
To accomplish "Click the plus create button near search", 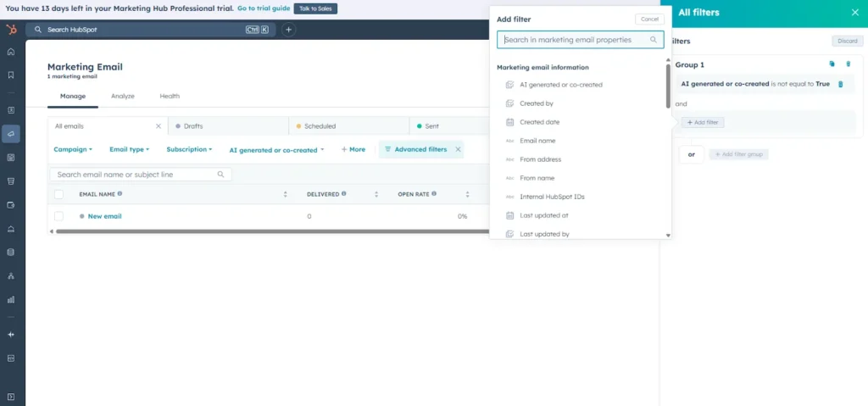I will click(x=288, y=30).
